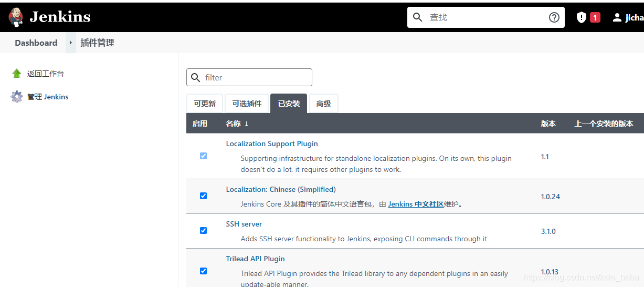The width and height of the screenshot is (644, 287).
Task: Click the green up-arrow 返回工作台 icon
Action: [x=17, y=74]
